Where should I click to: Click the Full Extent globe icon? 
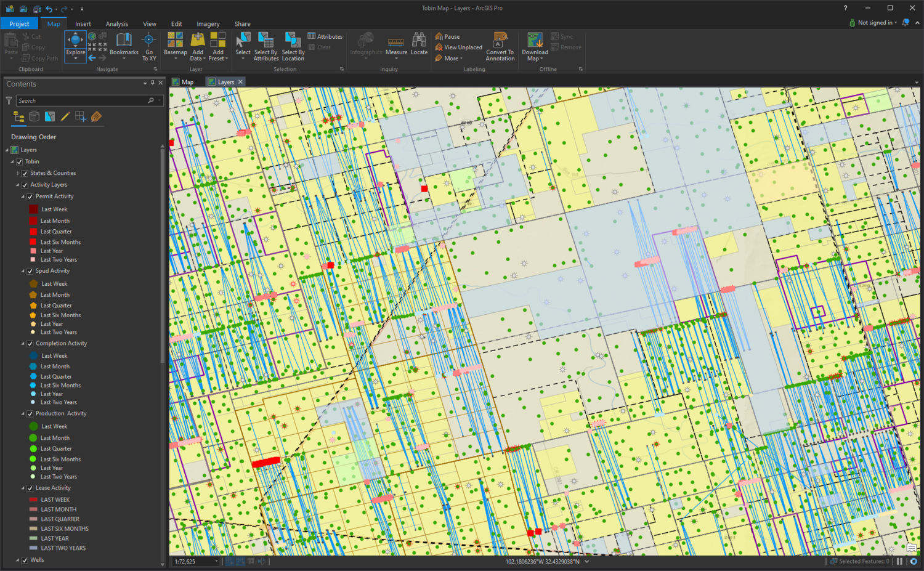coord(92,36)
